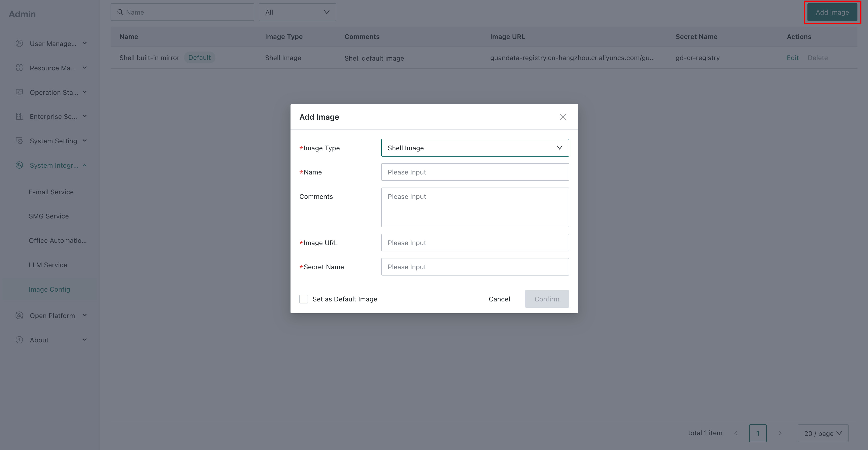Click the Shell default image comment cell
The width and height of the screenshot is (868, 450).
click(374, 58)
